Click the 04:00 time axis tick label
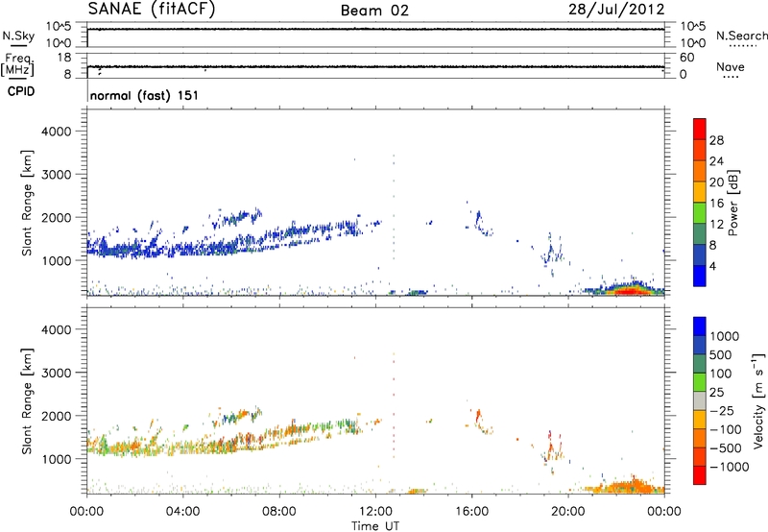 tap(182, 512)
